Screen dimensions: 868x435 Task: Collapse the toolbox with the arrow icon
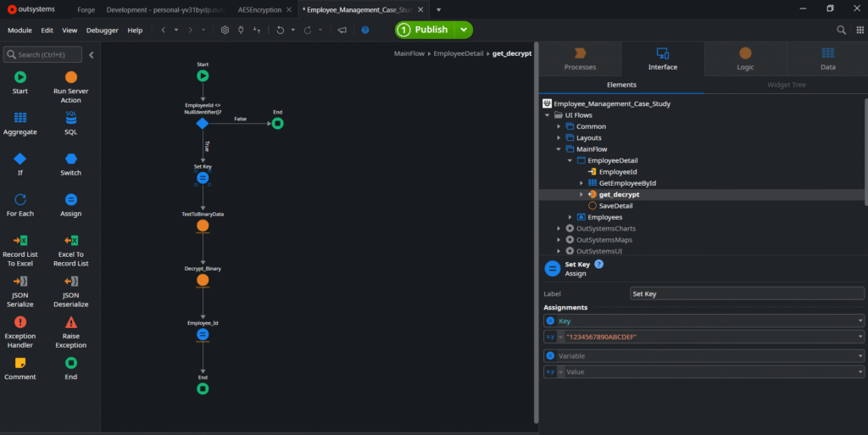pyautogui.click(x=92, y=55)
